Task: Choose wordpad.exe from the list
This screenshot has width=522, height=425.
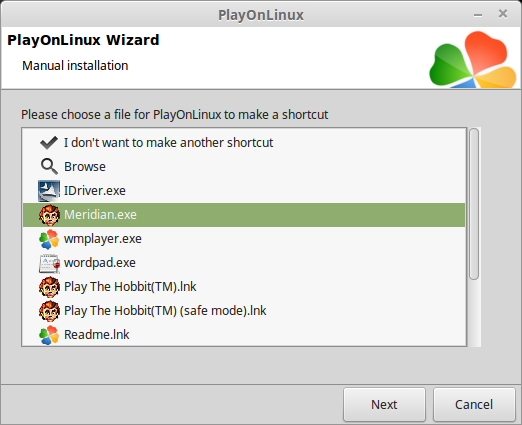Action: pos(100,263)
